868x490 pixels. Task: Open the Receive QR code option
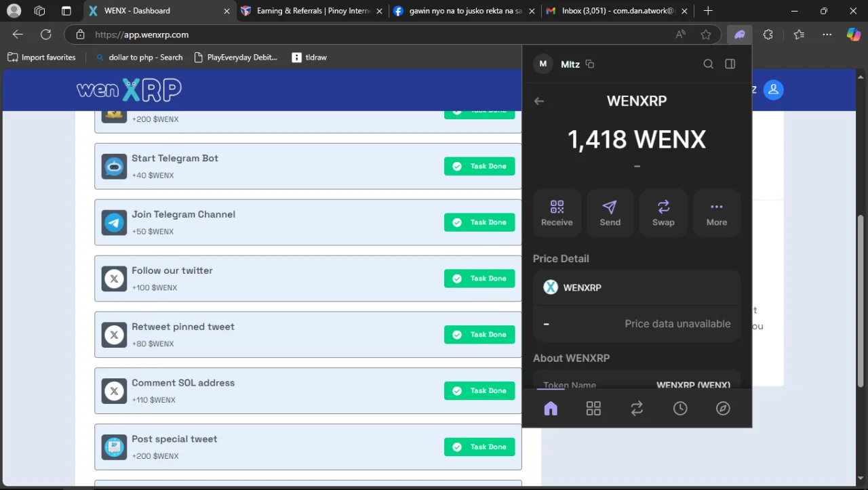pyautogui.click(x=557, y=213)
